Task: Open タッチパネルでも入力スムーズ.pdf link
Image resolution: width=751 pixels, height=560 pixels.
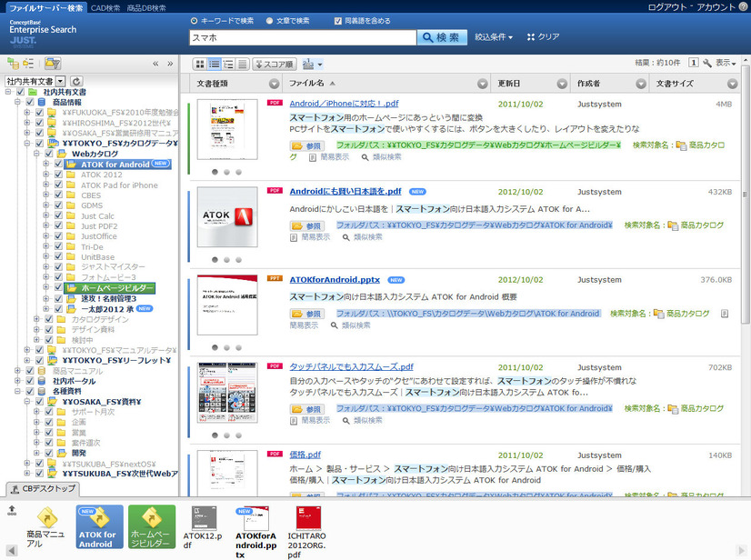Action: pos(352,367)
